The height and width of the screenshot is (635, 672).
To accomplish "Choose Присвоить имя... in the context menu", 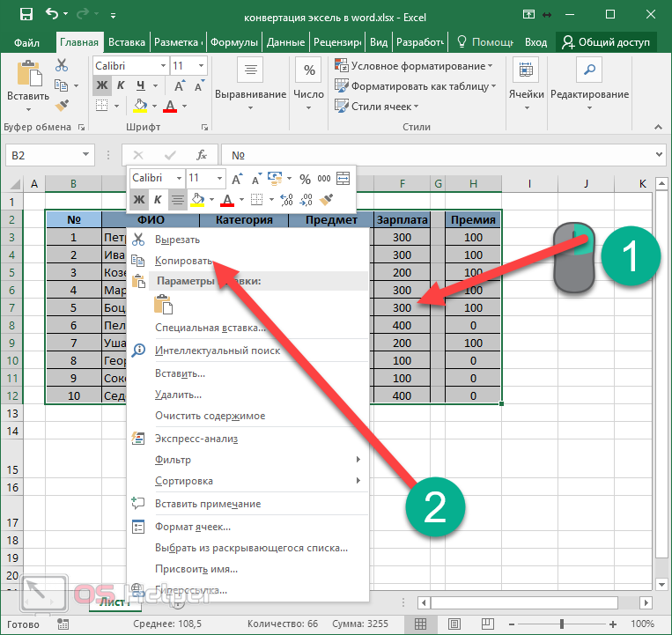I will coord(248,569).
